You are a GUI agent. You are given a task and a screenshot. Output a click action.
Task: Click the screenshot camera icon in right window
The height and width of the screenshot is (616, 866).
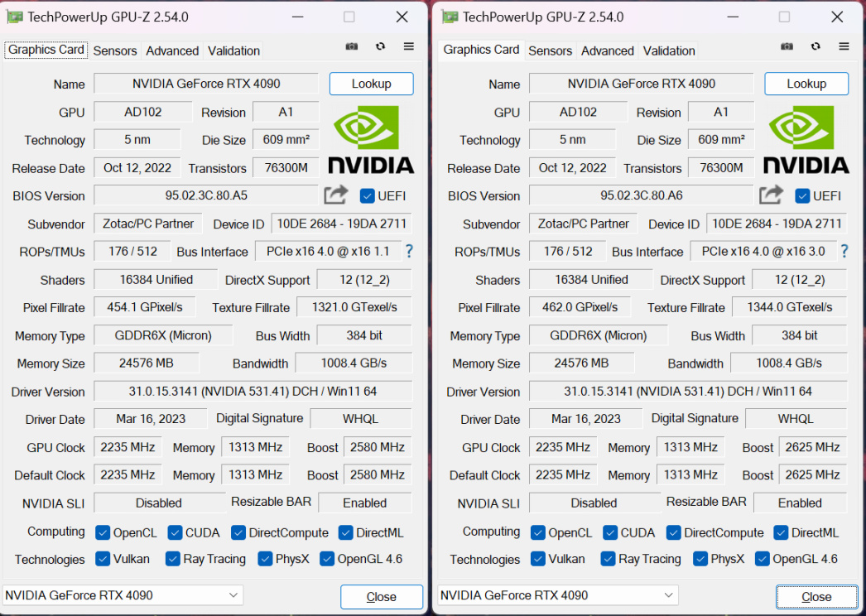[x=787, y=46]
